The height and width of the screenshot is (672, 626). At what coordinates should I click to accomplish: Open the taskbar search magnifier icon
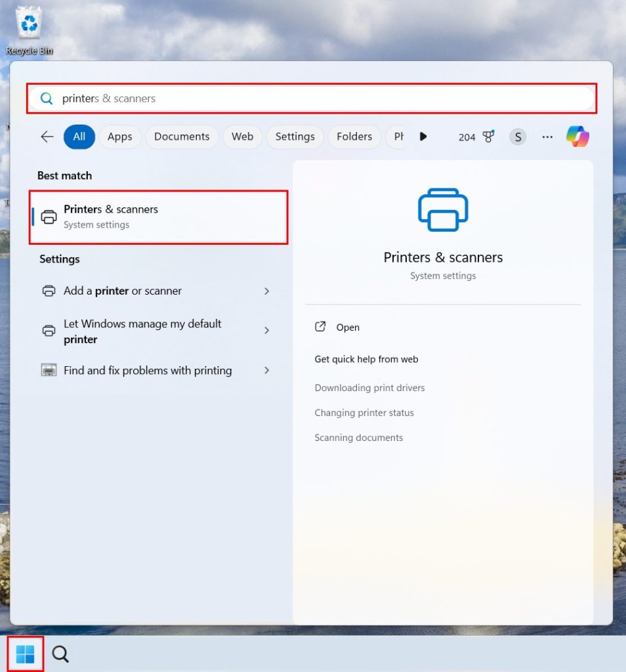click(x=60, y=654)
